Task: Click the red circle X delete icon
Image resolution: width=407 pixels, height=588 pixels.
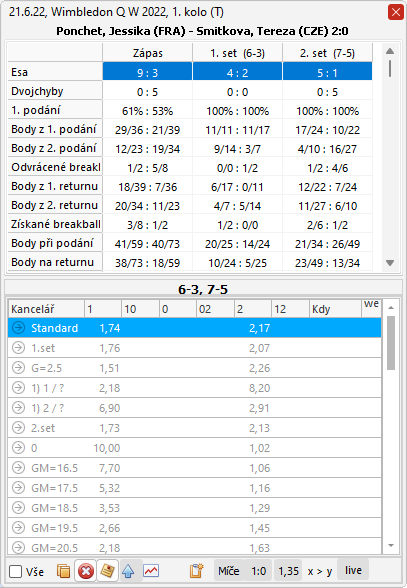Action: [86, 572]
